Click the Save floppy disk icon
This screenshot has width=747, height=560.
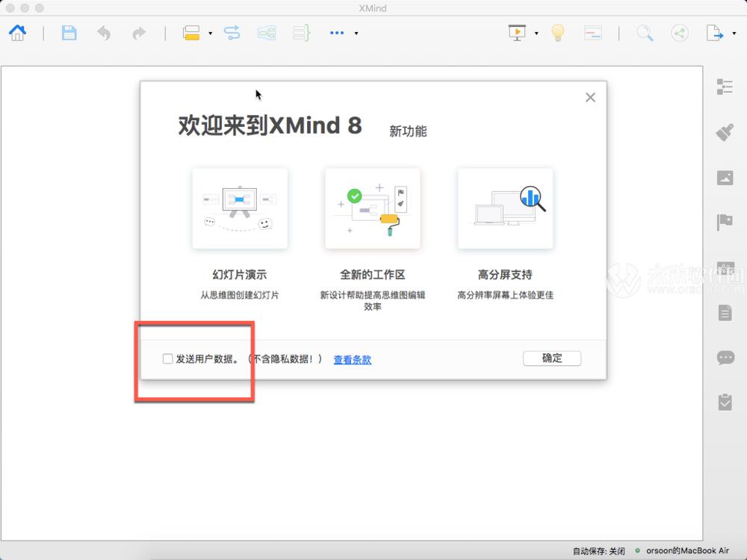(69, 33)
